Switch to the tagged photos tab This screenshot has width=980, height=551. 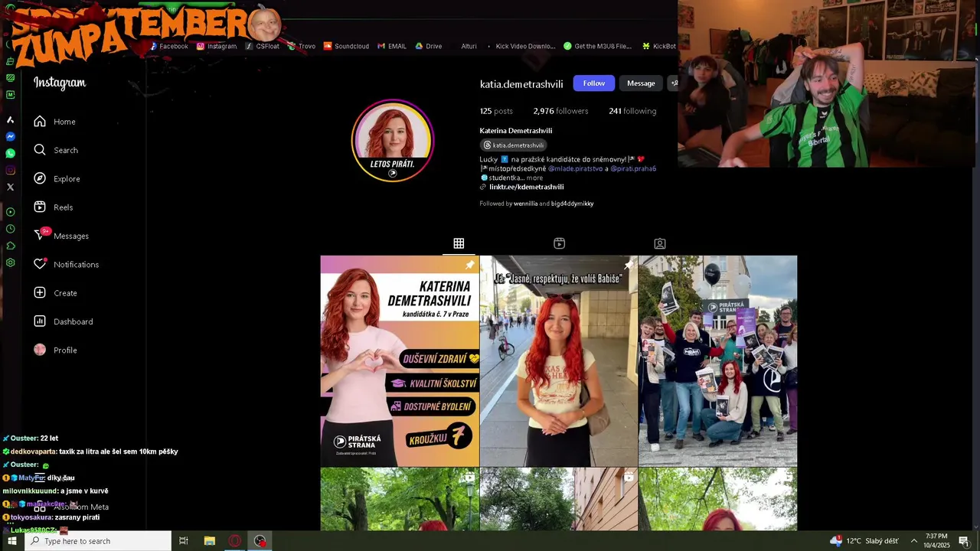tap(659, 243)
